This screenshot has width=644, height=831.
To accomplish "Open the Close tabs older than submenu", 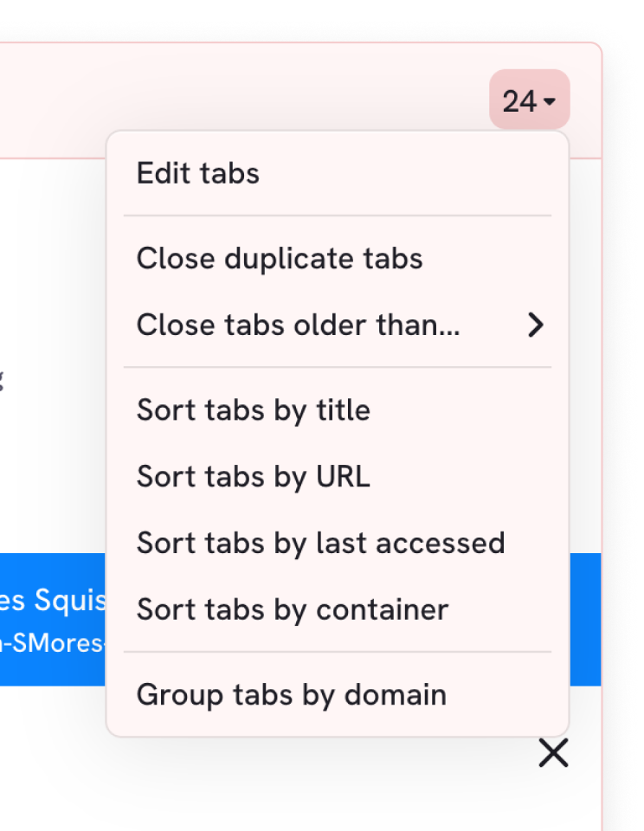I will [299, 325].
